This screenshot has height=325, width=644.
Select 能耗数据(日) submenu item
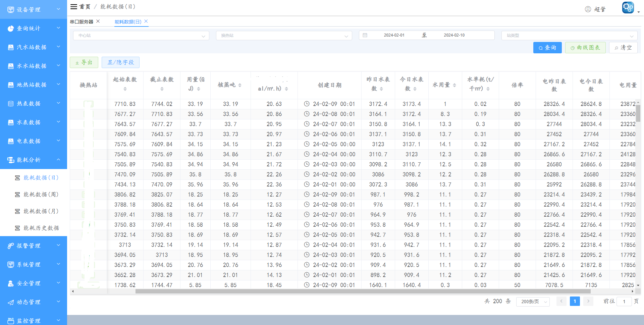tap(34, 178)
